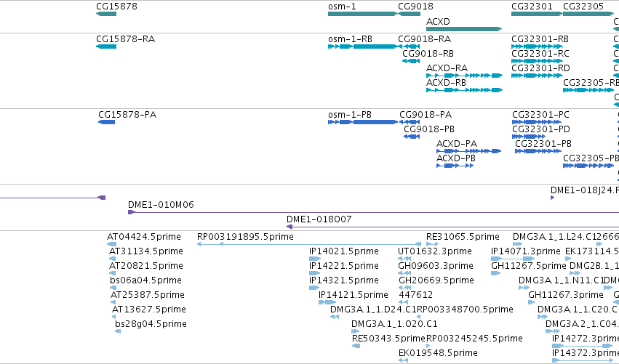The height and width of the screenshot is (364, 619).
Task: Click the DMG3A.1_1.D24.C1 EST label
Action: click(x=373, y=310)
